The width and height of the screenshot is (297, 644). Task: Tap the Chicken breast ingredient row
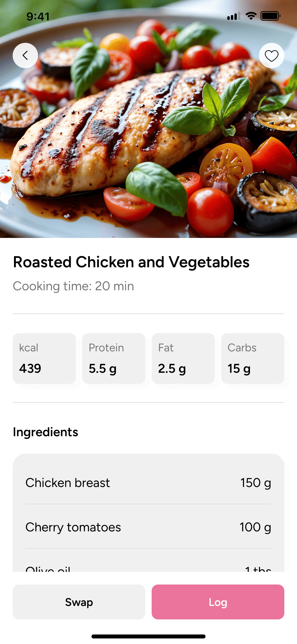tap(148, 483)
